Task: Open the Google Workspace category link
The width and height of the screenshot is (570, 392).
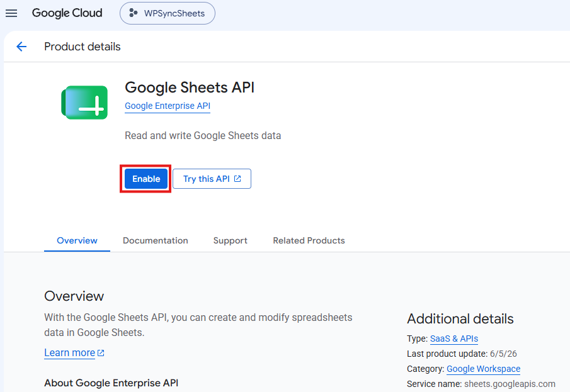Action: 484,369
